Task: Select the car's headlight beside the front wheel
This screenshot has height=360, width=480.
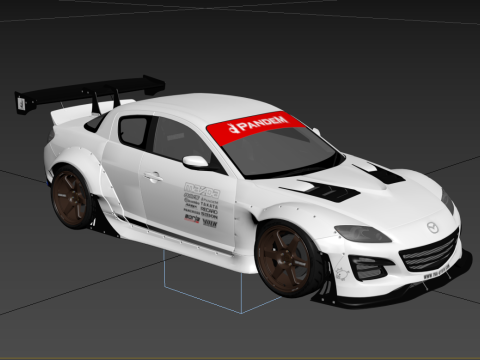Action: pyautogui.click(x=362, y=234)
